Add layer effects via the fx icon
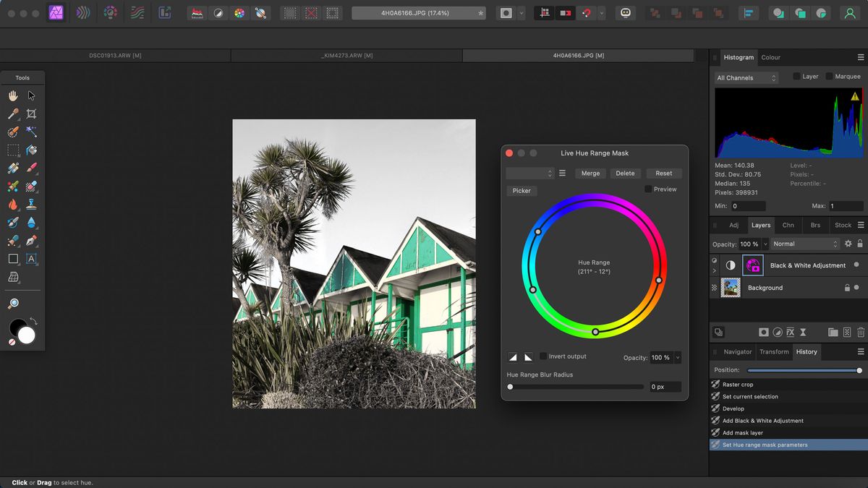868x488 pixels. pyautogui.click(x=791, y=332)
